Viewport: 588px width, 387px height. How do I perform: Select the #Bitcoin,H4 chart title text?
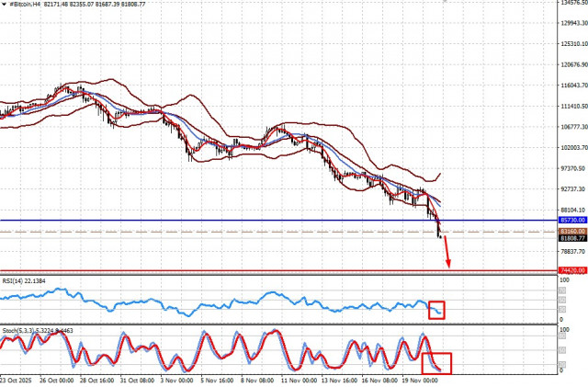coord(25,4)
